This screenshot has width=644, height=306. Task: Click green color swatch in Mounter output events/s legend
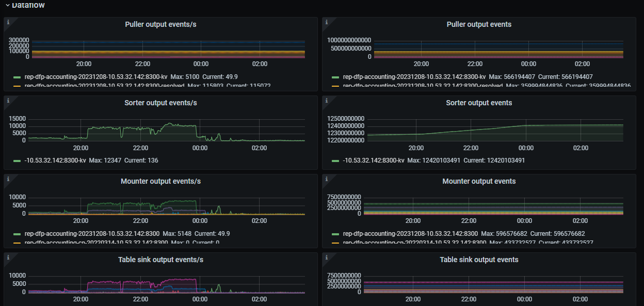[17, 234]
